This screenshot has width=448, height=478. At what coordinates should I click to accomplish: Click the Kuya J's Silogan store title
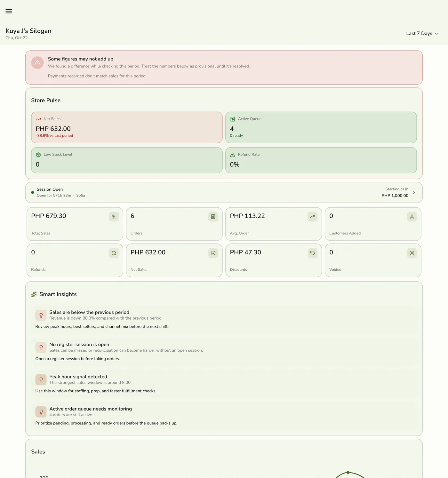tap(28, 31)
